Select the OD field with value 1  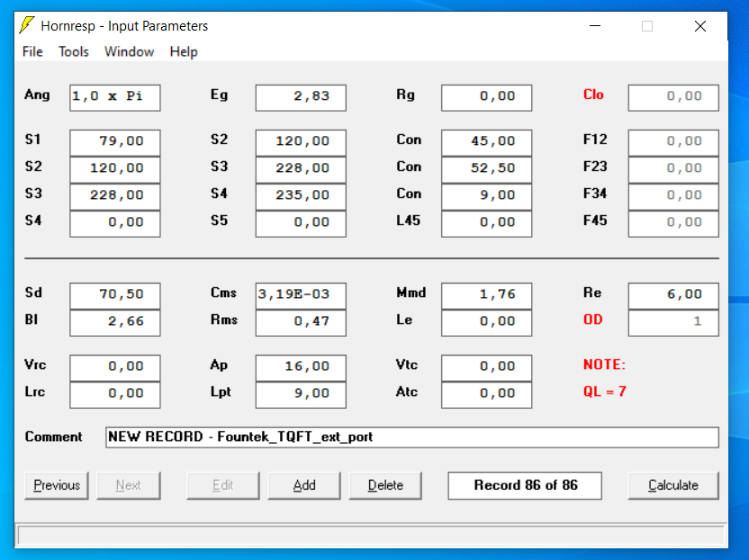coord(673,323)
